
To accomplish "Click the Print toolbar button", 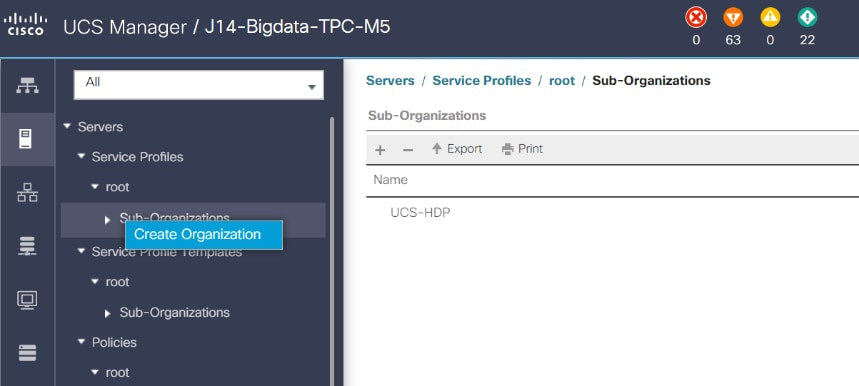I will tap(522, 149).
